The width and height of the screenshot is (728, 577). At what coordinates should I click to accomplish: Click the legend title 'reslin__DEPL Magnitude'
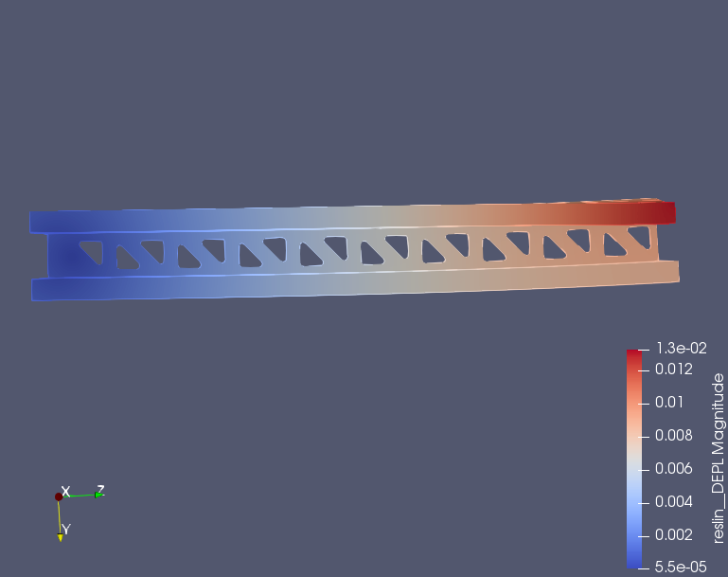718,458
